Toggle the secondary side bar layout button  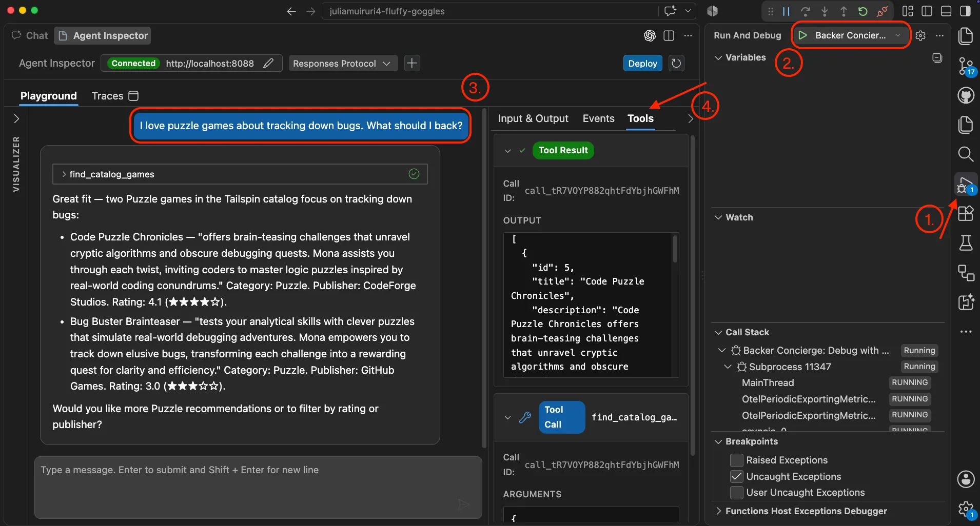coord(965,11)
